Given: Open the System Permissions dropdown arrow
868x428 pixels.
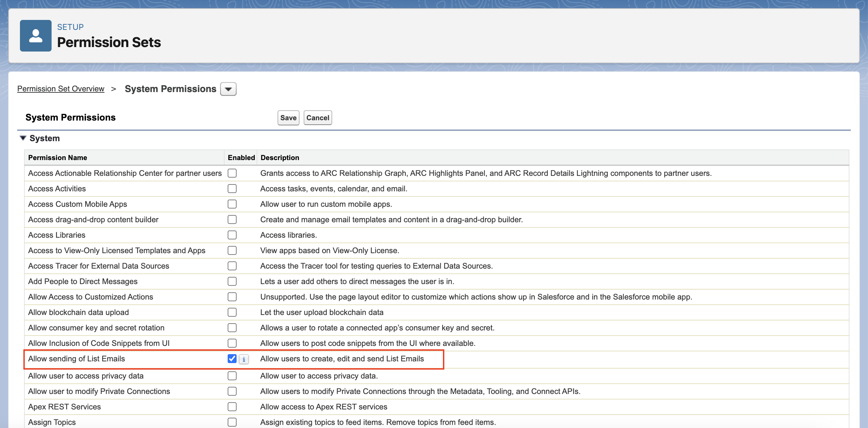Looking at the screenshot, I should 228,89.
